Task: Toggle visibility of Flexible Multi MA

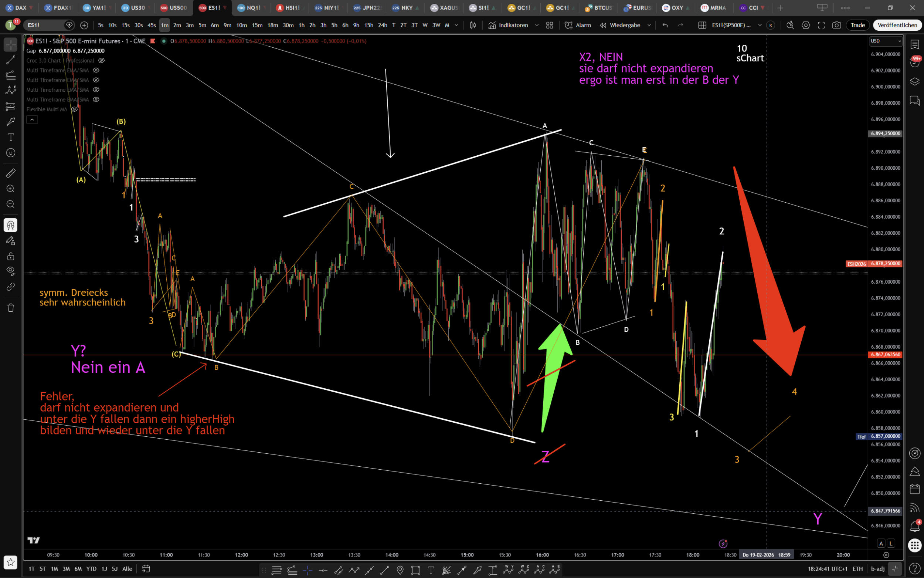Action: 75,109
